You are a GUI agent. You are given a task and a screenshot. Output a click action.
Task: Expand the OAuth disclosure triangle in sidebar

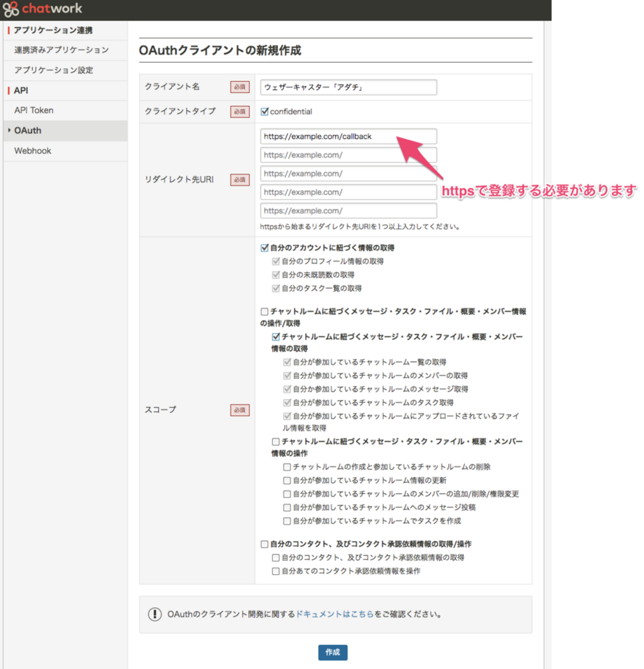(10, 130)
